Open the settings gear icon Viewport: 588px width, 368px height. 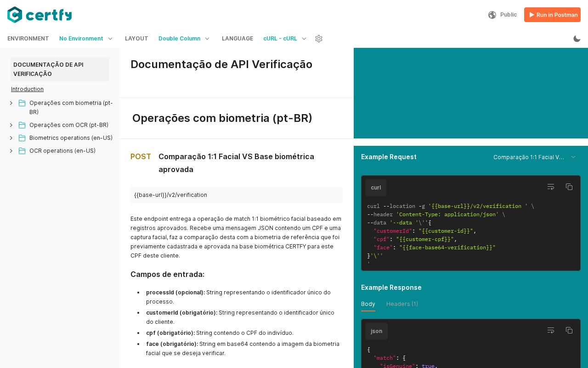click(x=319, y=39)
